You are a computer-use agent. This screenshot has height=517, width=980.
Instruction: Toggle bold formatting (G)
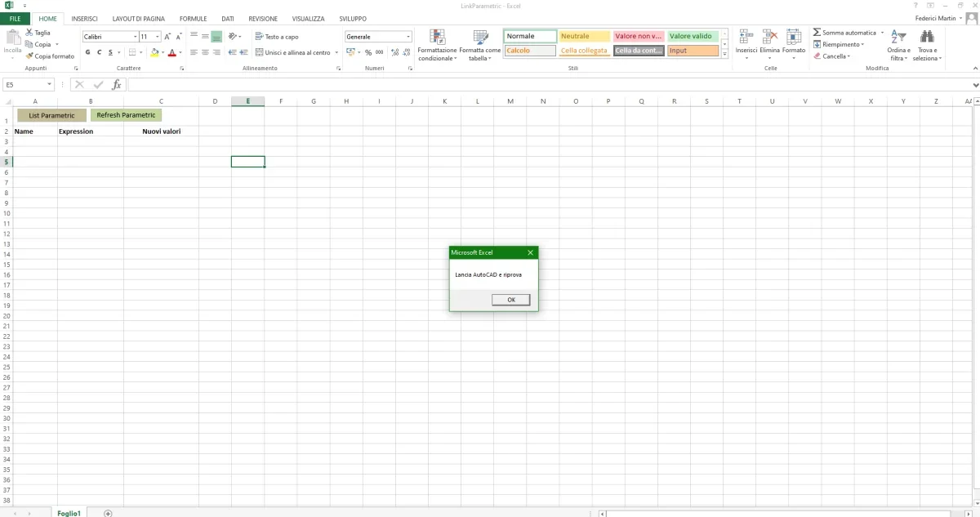[88, 52]
